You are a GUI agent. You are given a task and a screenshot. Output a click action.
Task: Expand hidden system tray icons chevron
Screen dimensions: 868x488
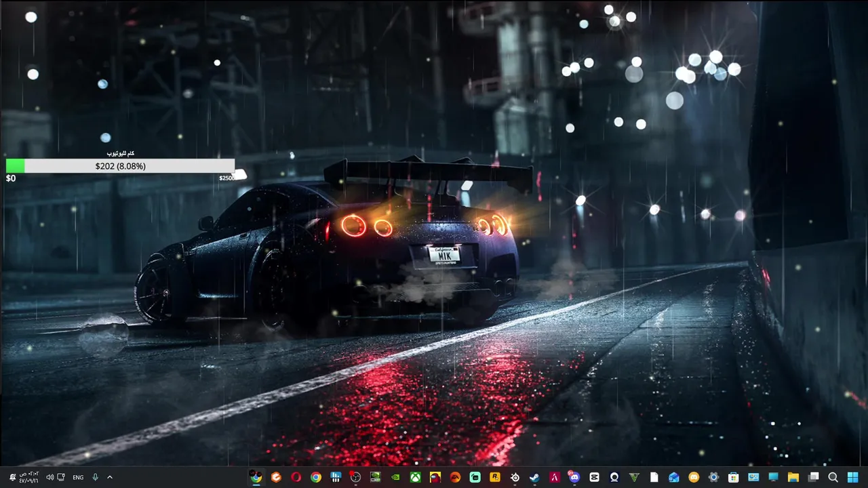coord(110,477)
